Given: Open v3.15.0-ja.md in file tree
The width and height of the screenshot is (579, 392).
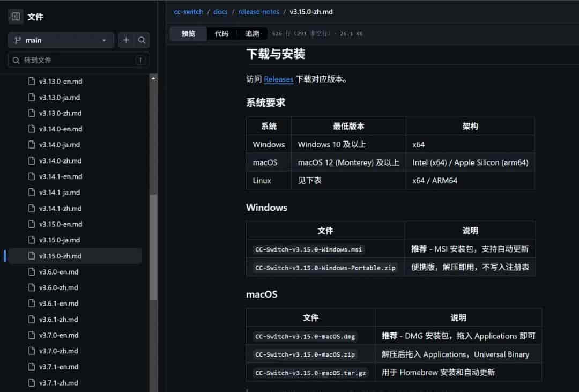Looking at the screenshot, I should pos(60,240).
